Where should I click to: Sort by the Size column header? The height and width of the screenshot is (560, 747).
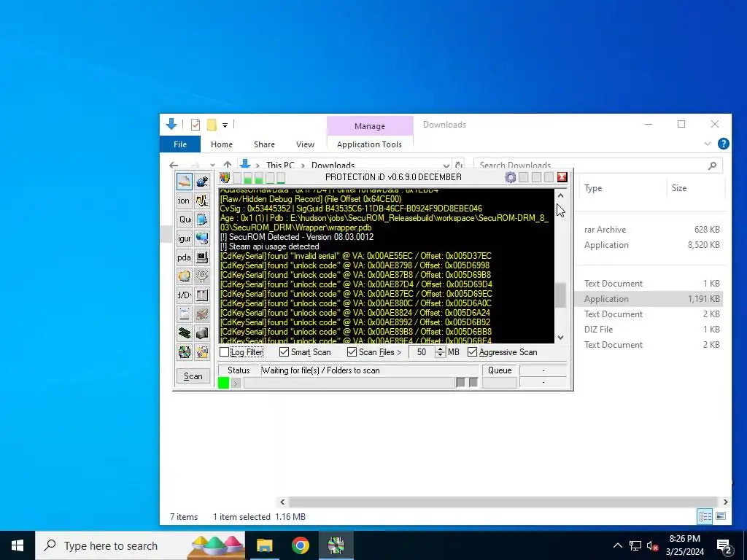(x=679, y=188)
